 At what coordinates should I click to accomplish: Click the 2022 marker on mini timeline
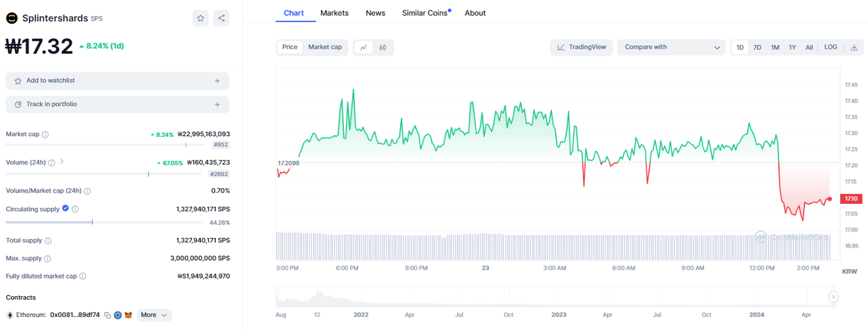(x=361, y=315)
